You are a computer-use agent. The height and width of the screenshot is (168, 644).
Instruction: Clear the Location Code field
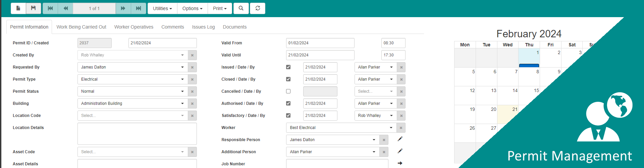[192, 116]
